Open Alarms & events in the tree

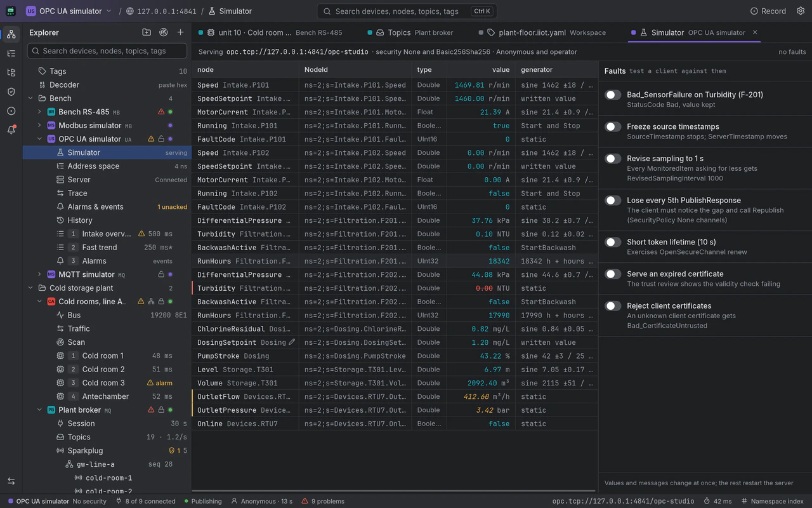(x=107, y=207)
